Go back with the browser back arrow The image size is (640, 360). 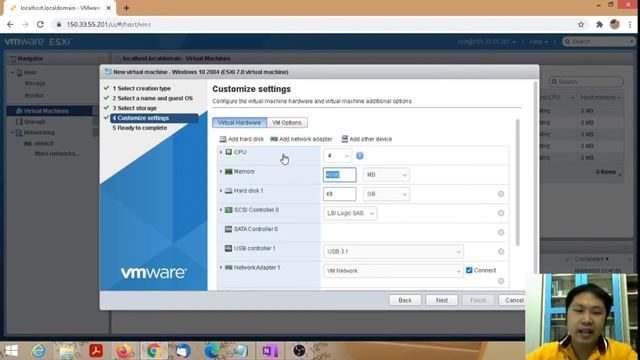[10, 24]
